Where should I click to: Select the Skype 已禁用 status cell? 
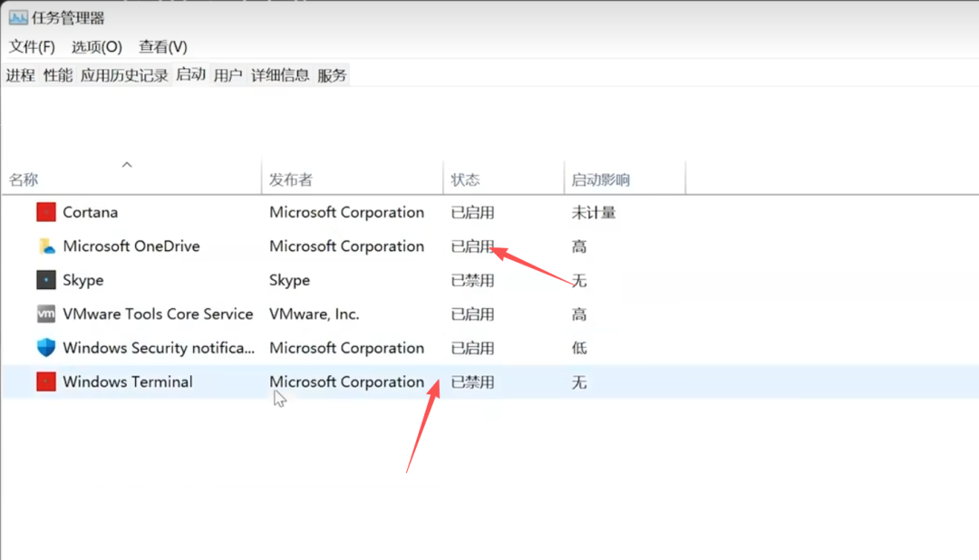coord(473,281)
